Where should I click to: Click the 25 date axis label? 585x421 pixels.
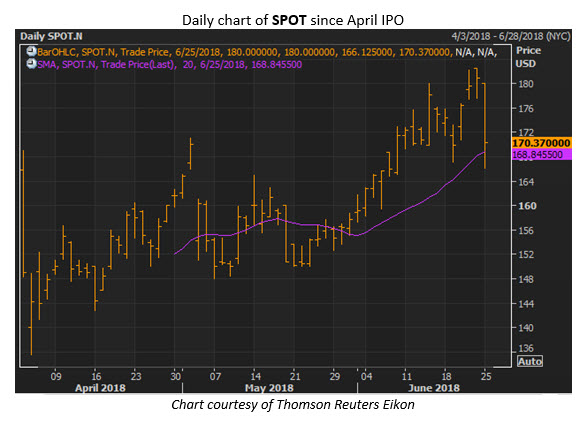[486, 376]
